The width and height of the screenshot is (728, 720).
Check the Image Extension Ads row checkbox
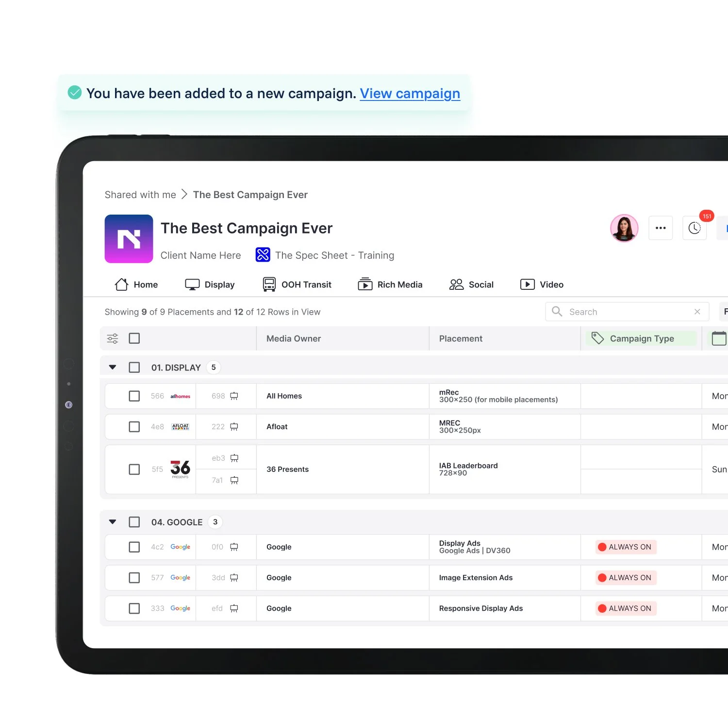click(134, 578)
